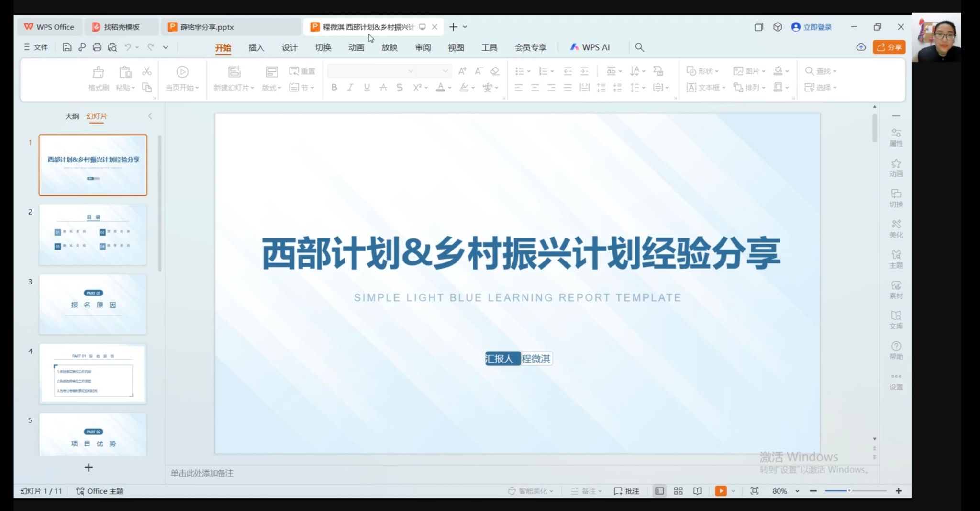Click the Print icon in quick toolbar
Screen dimensions: 980x511
click(x=97, y=47)
